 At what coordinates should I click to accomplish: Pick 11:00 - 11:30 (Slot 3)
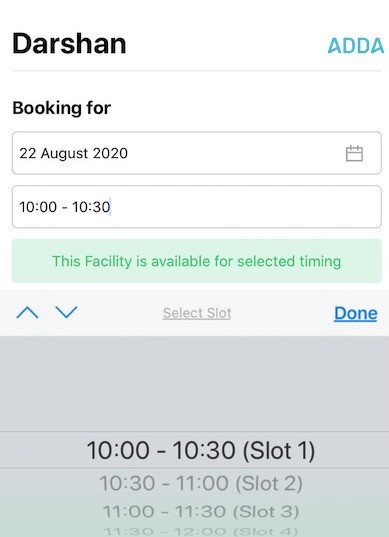pyautogui.click(x=201, y=512)
